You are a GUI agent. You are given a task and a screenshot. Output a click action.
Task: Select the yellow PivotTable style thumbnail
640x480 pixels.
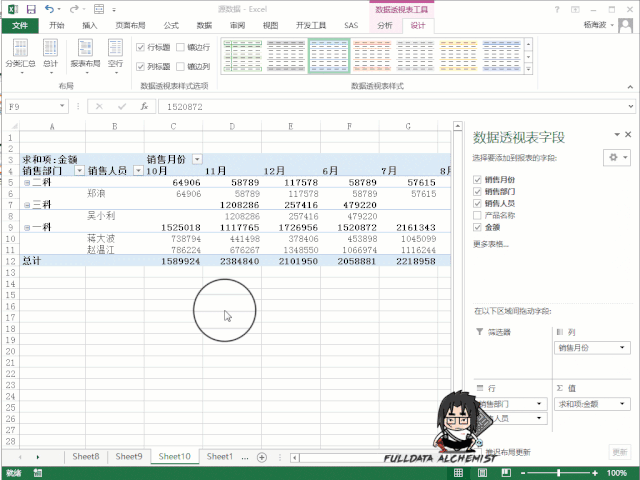[459, 56]
